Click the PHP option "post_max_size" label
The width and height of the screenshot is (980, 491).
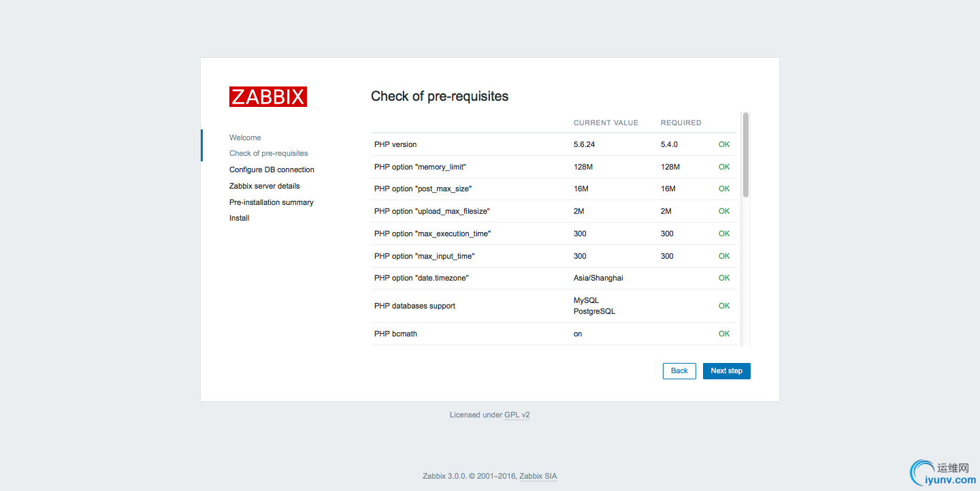click(x=423, y=189)
